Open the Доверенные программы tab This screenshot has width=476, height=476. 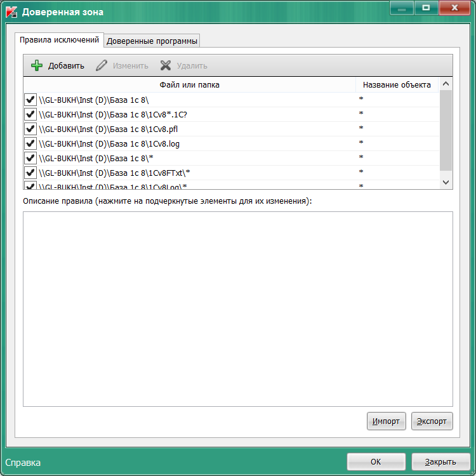point(152,41)
